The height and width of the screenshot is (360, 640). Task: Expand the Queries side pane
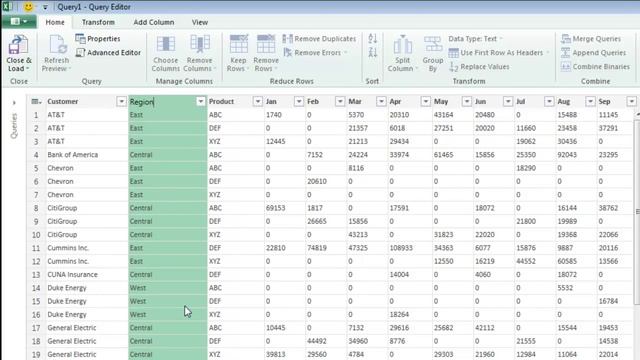14,102
